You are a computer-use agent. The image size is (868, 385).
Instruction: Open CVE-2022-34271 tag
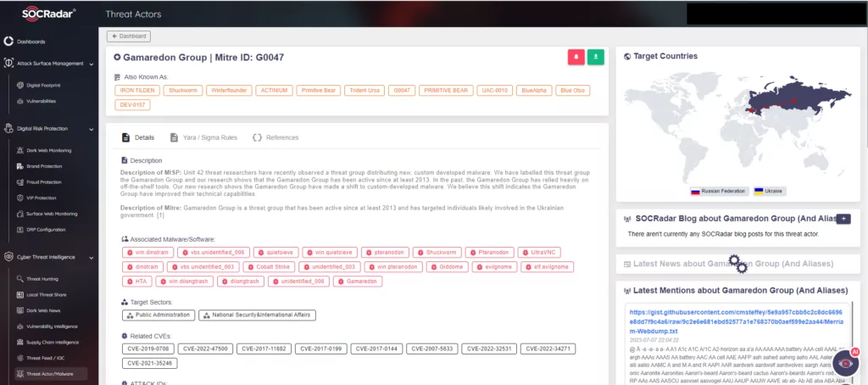tap(548, 349)
